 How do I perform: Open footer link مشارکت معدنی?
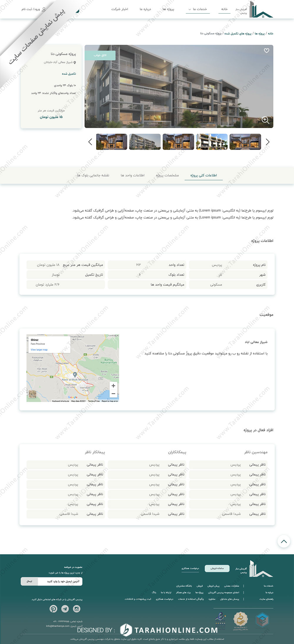point(232,586)
